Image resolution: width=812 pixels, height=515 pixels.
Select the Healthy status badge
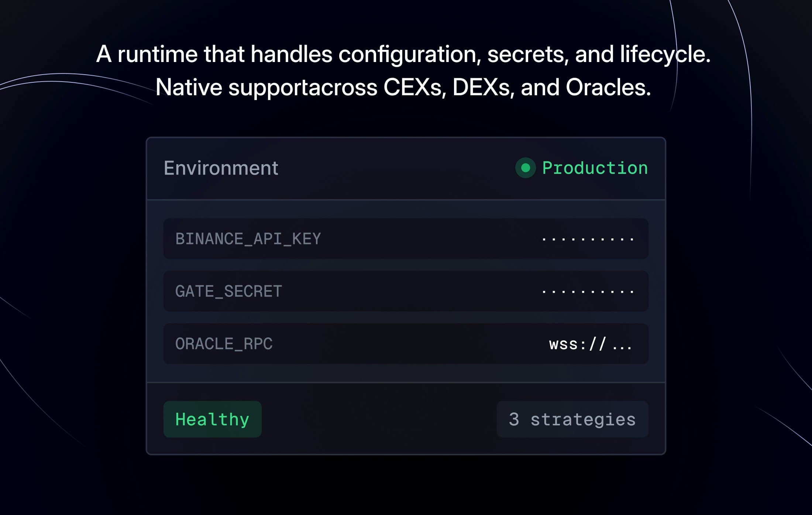pyautogui.click(x=212, y=418)
